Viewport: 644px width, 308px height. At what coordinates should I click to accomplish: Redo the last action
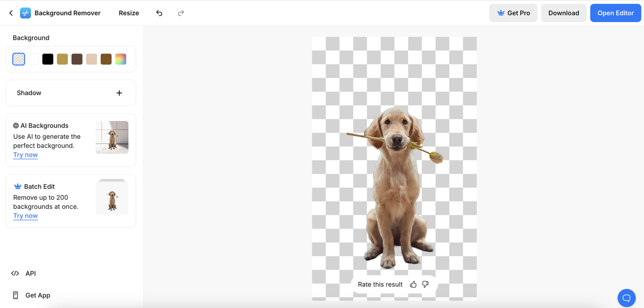[x=181, y=13]
